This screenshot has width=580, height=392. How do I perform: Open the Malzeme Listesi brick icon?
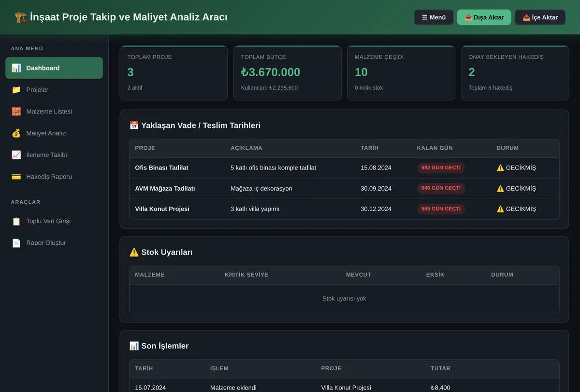coord(16,112)
